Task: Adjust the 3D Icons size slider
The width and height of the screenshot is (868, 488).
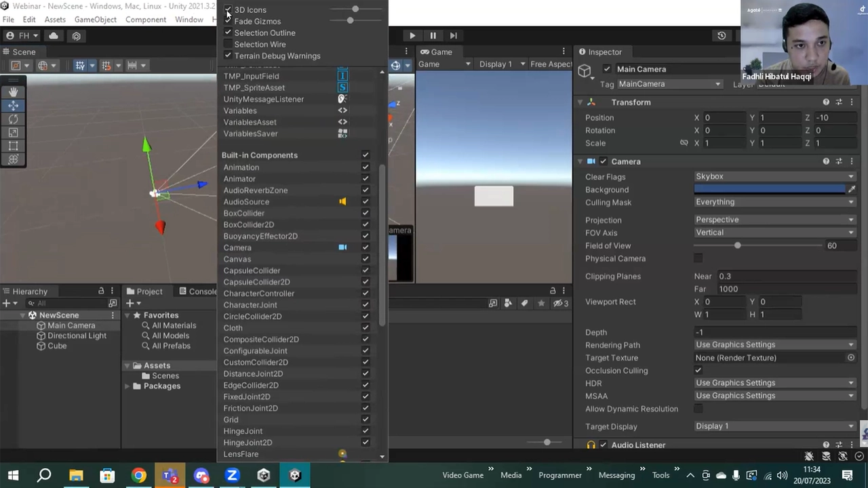Action: [354, 9]
